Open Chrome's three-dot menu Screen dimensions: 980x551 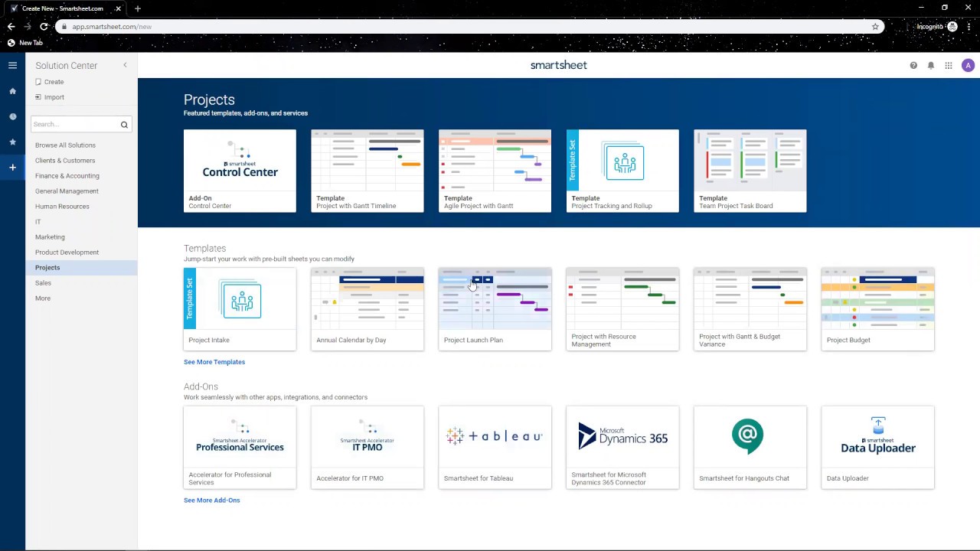pyautogui.click(x=969, y=27)
